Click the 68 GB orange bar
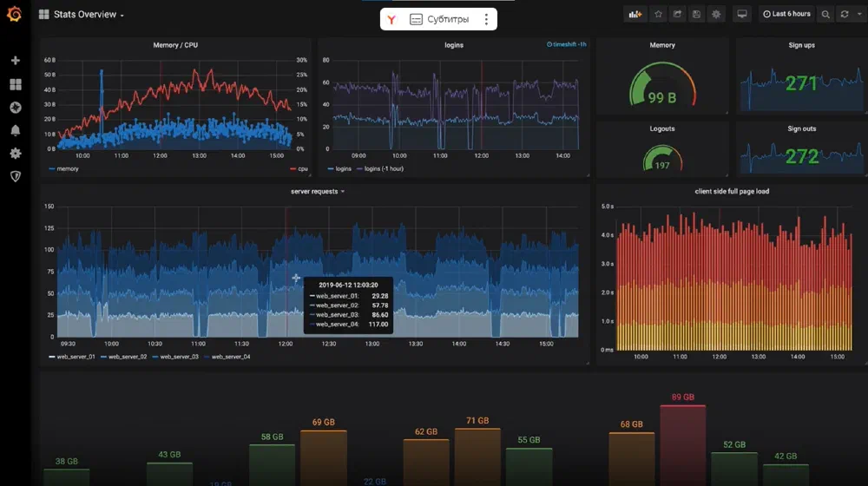The height and width of the screenshot is (486, 868). click(632, 459)
